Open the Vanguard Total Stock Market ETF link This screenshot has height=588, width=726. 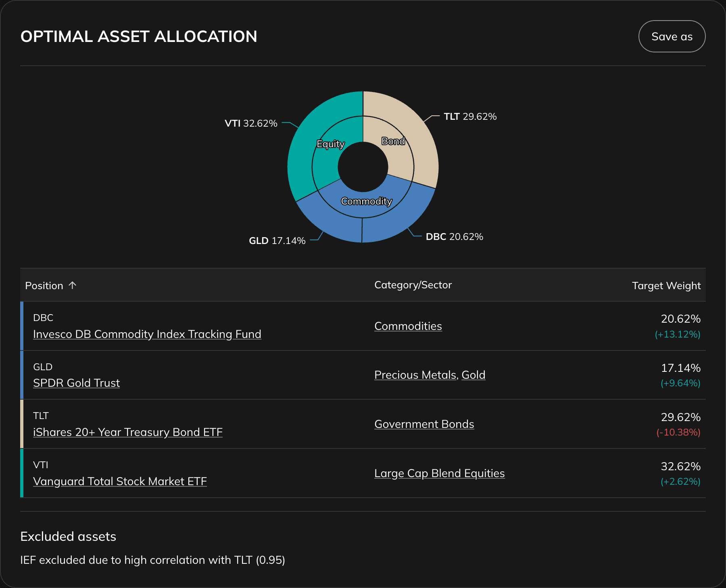coord(120,482)
